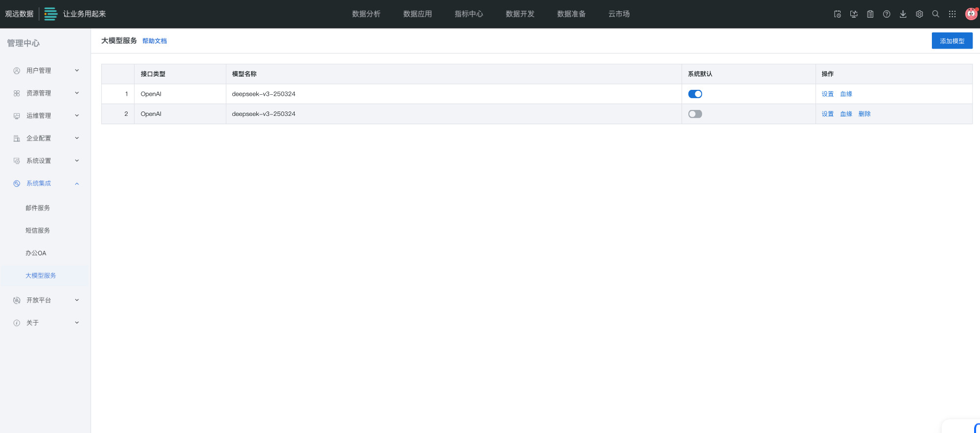Open the 帮助文档 link
The height and width of the screenshot is (433, 980).
[154, 41]
